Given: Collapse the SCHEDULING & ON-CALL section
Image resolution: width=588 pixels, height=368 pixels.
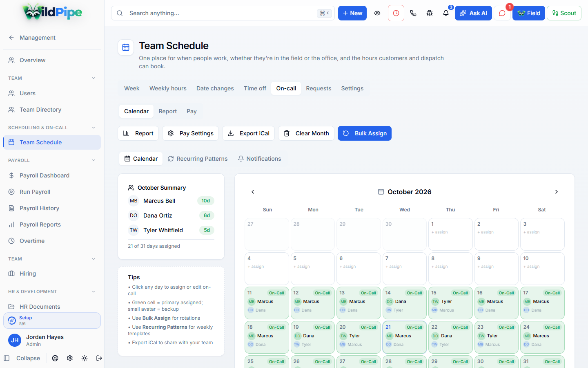Looking at the screenshot, I should [x=94, y=128].
